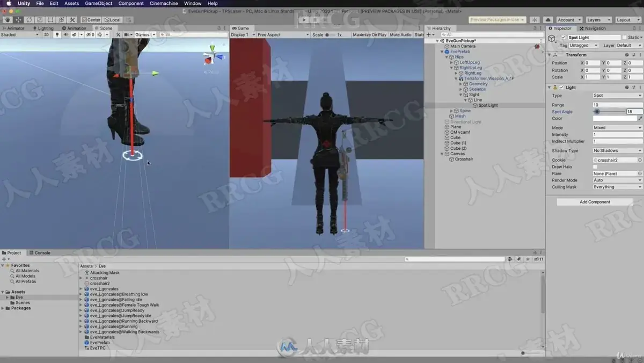Image resolution: width=644 pixels, height=363 pixels.
Task: Click Maximize On Play
Action: click(x=369, y=34)
